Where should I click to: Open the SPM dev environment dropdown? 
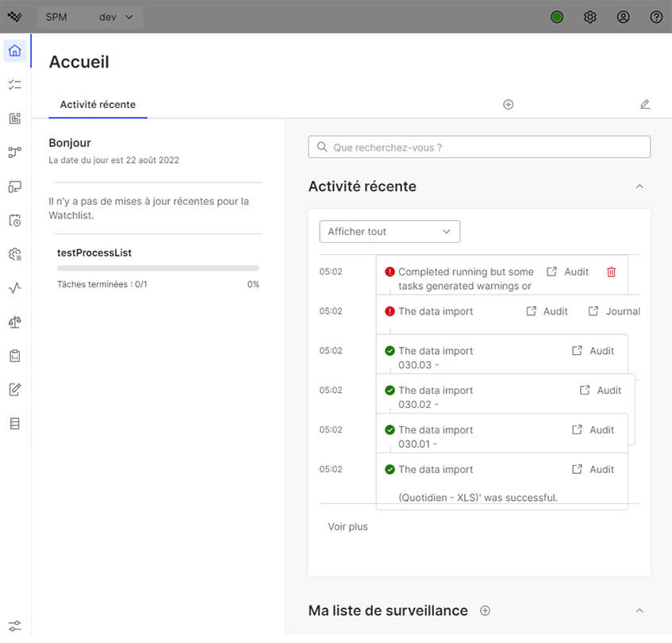click(90, 17)
